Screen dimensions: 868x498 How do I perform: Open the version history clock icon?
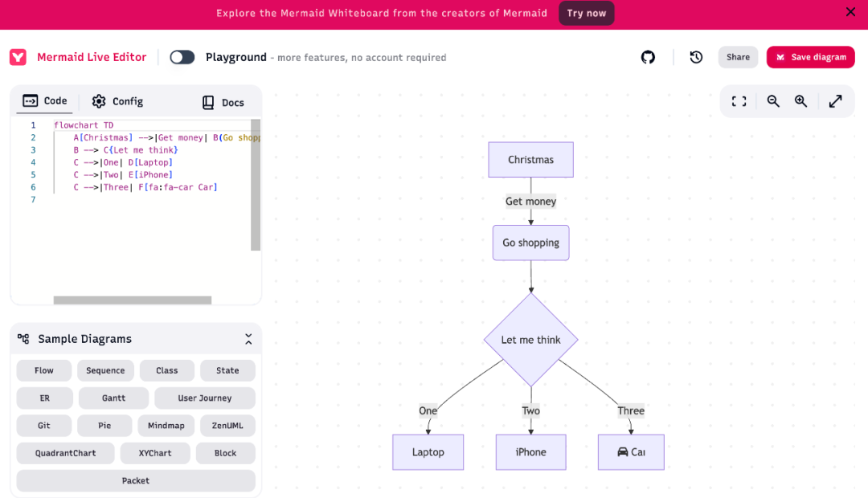click(696, 57)
